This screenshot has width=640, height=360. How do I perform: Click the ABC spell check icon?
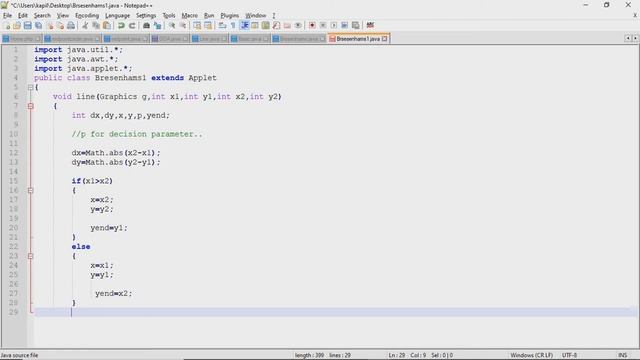coord(370,25)
